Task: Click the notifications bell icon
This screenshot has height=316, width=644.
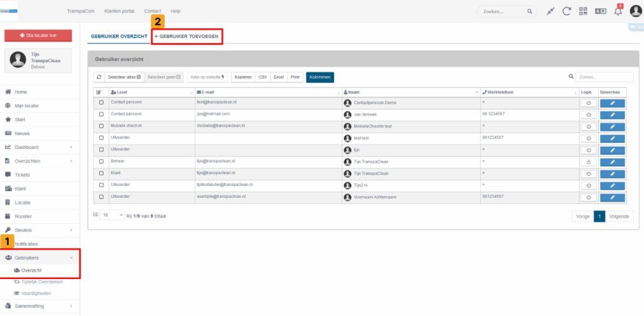Action: click(x=618, y=11)
